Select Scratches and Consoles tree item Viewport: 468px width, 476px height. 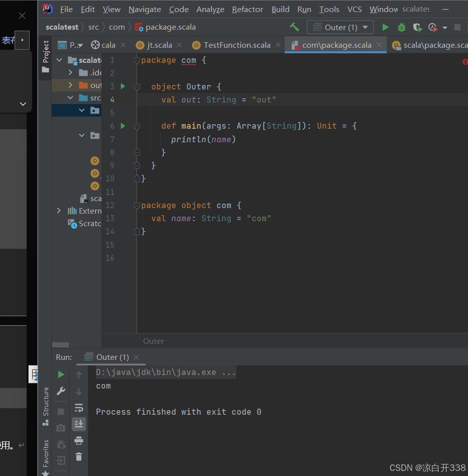point(85,224)
